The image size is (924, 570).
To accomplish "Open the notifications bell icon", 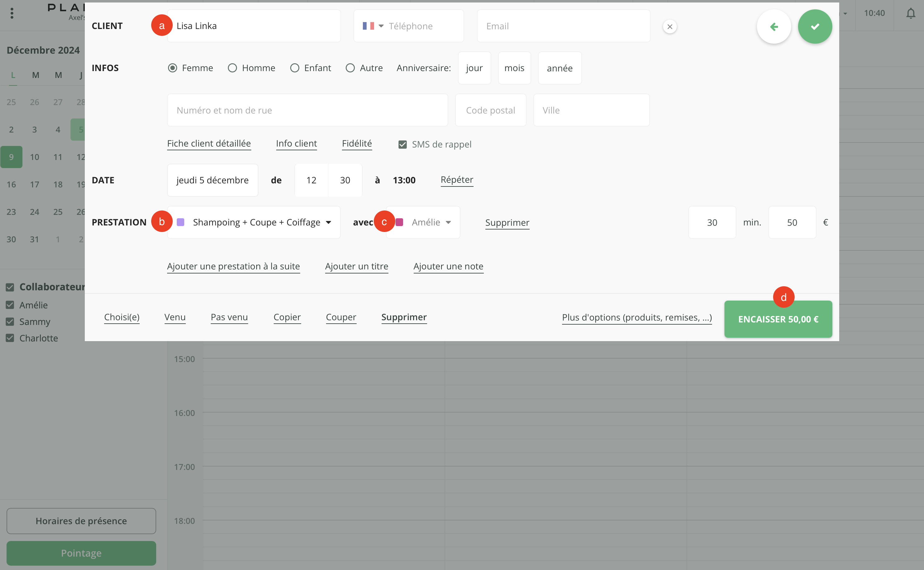I will (910, 14).
